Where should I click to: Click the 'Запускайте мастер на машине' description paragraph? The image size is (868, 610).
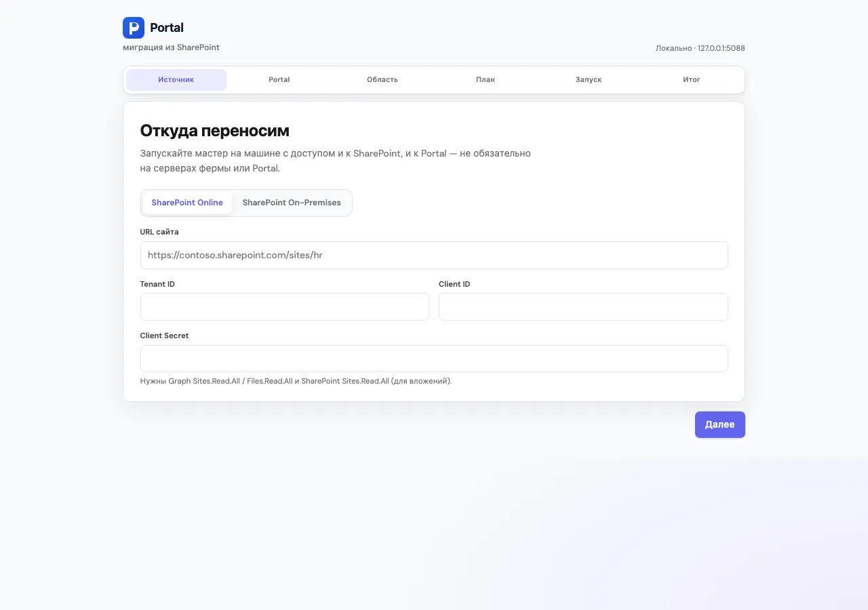pyautogui.click(x=336, y=161)
